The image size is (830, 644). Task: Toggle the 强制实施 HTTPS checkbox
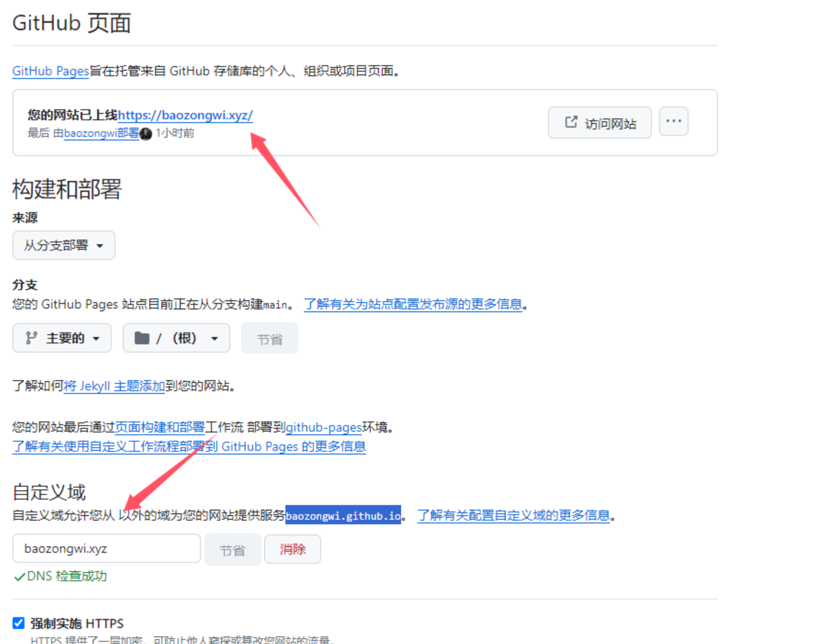click(19, 623)
